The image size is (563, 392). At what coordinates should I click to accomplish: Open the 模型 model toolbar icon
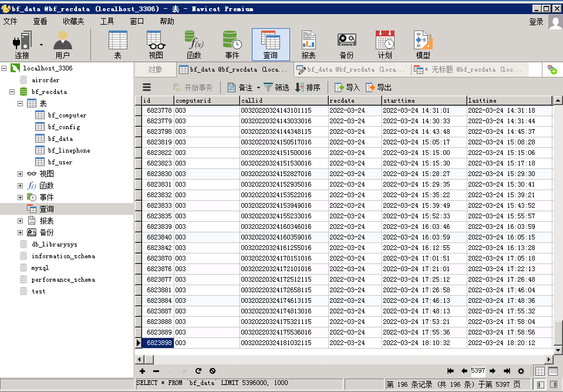(x=423, y=45)
